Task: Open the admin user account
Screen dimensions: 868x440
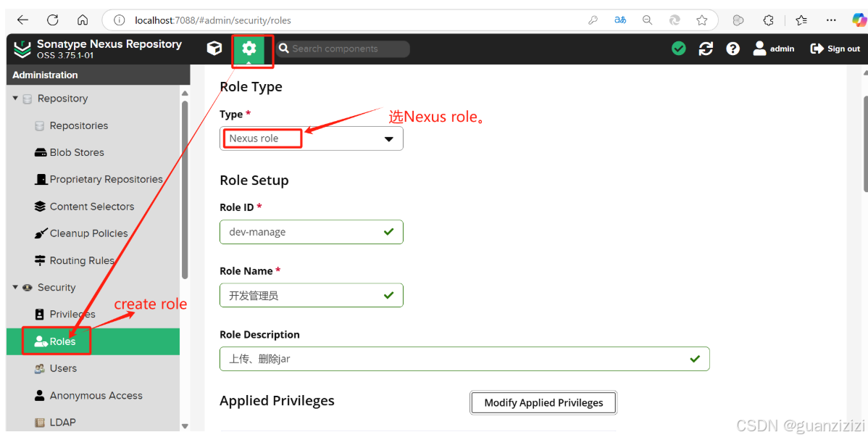Action: [x=773, y=49]
